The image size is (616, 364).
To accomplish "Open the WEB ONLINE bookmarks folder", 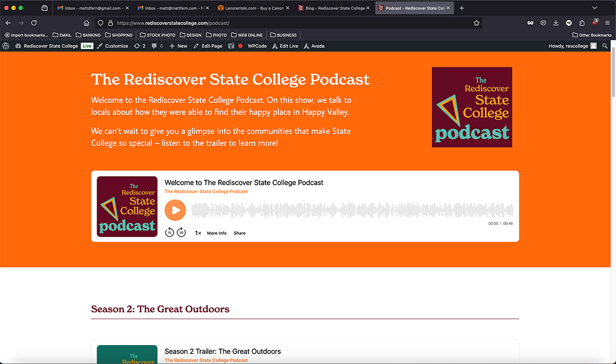I will [x=247, y=35].
